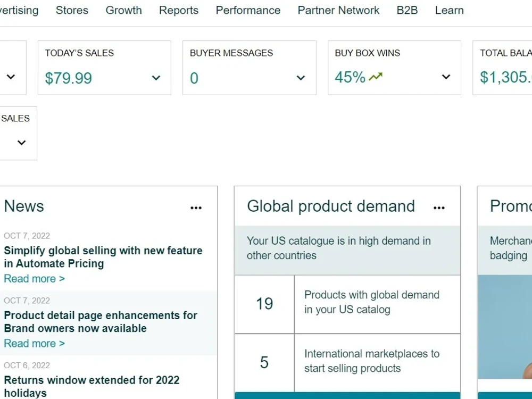Open Returns window extended news headline
This screenshot has height=399, width=532.
pos(92,386)
